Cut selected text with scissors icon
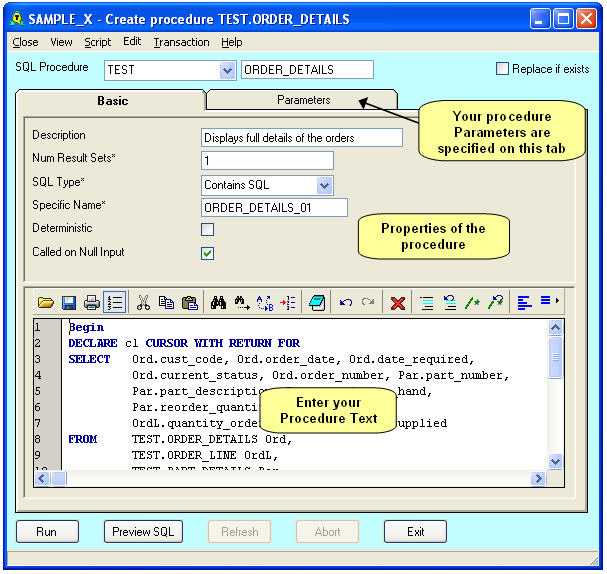The width and height of the screenshot is (607, 574). click(x=143, y=302)
